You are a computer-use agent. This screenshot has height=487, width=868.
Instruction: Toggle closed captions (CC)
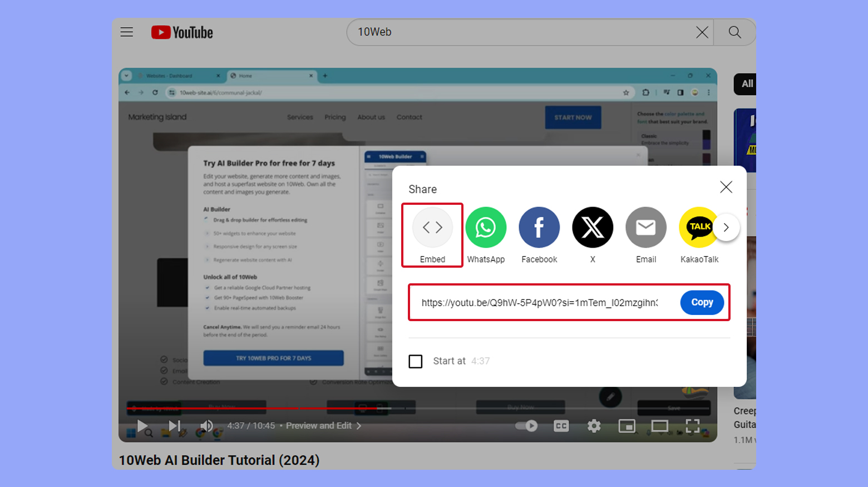(x=561, y=426)
